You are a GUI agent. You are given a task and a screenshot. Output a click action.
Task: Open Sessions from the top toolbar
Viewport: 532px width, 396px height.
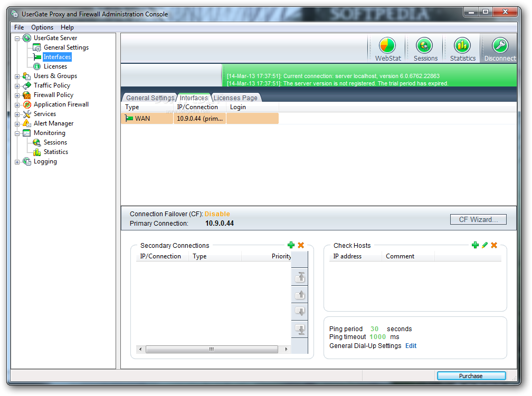pos(425,49)
